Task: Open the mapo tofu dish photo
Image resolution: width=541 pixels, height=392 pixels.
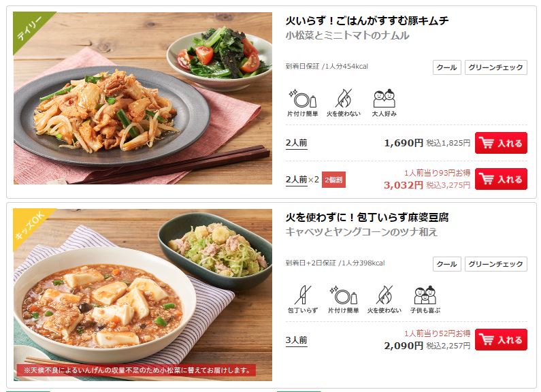Action: (143, 295)
